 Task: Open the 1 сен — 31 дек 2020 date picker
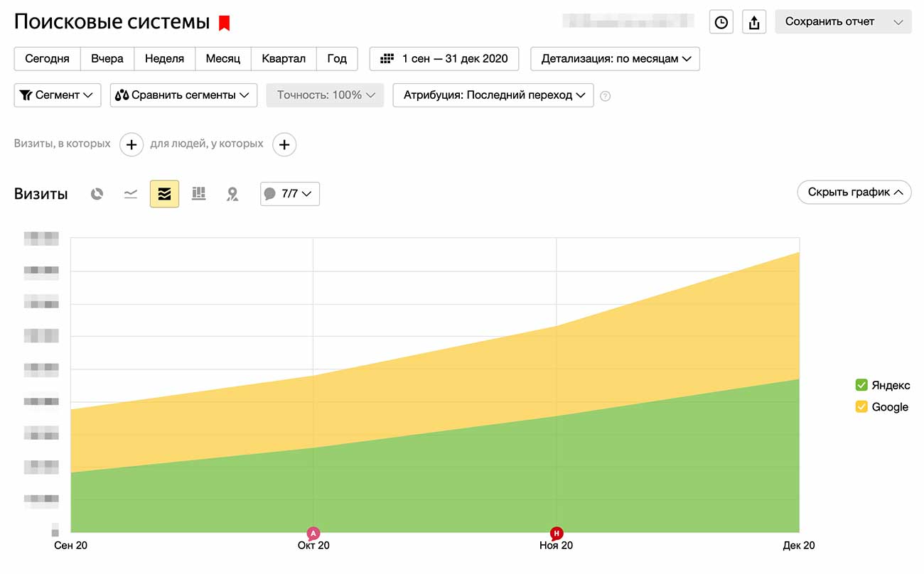444,58
